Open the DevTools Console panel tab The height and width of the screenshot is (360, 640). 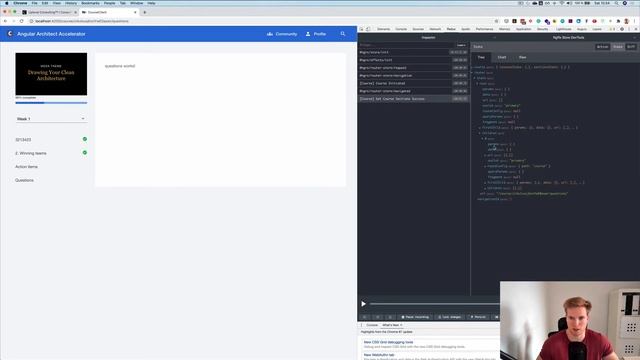coord(401,29)
